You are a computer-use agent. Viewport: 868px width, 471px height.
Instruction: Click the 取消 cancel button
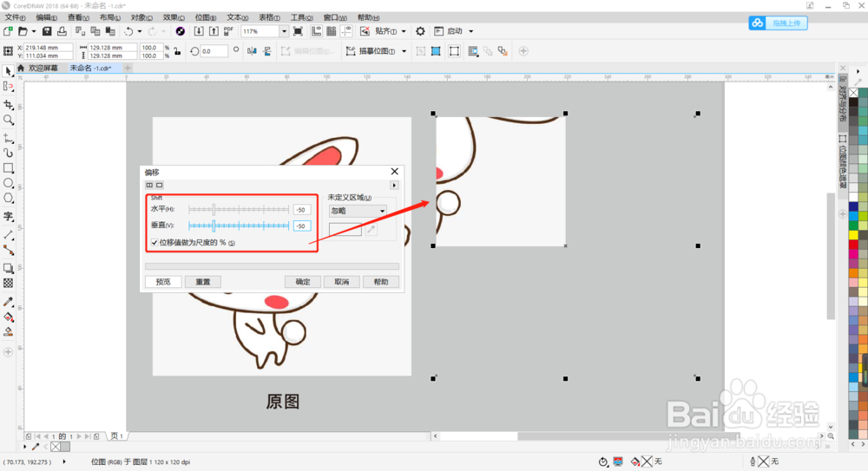click(x=341, y=282)
